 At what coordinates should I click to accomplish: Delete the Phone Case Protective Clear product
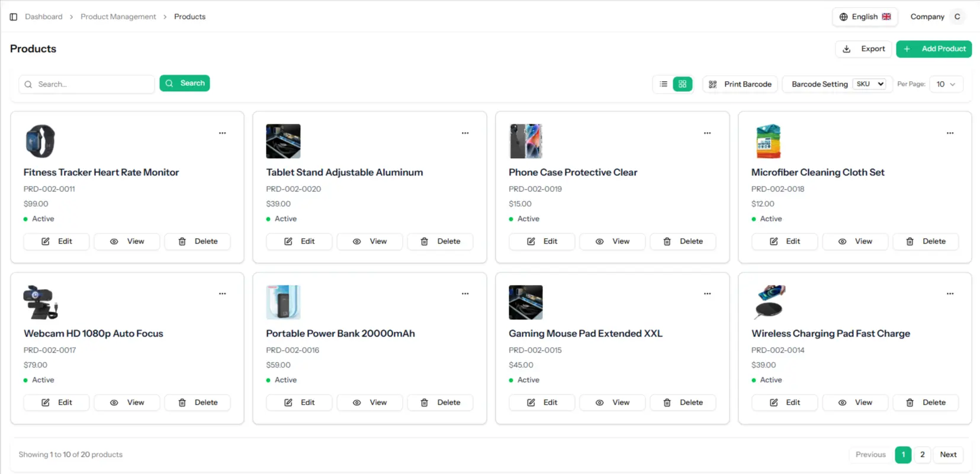click(x=683, y=241)
